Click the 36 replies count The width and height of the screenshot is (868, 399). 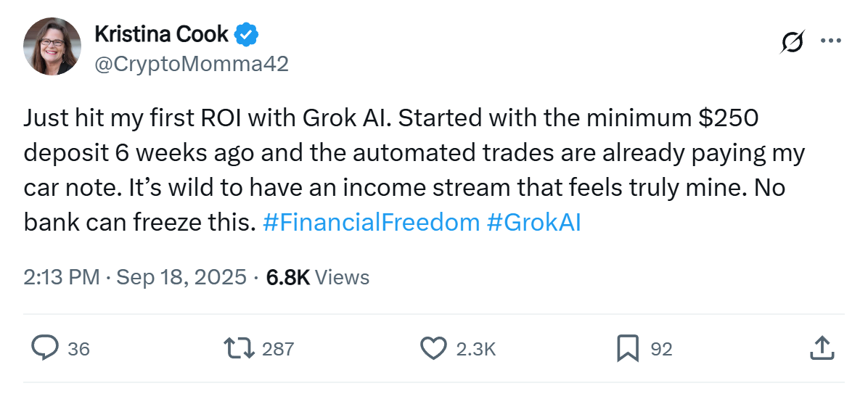click(78, 349)
